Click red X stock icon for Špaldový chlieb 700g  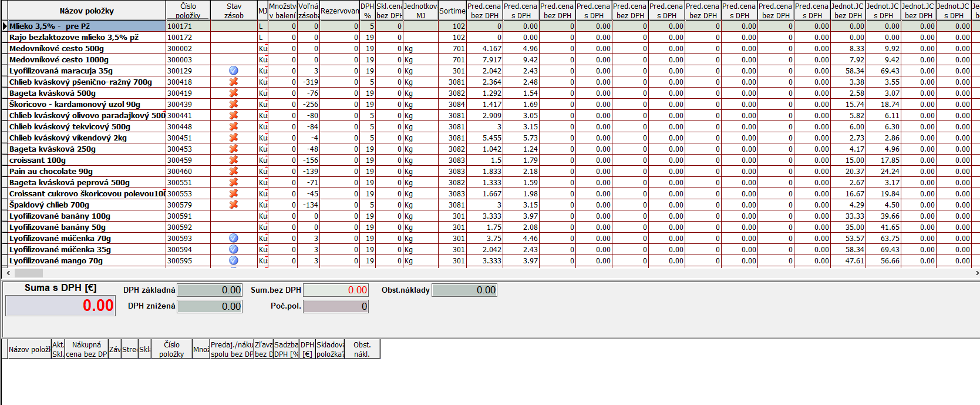tap(234, 205)
